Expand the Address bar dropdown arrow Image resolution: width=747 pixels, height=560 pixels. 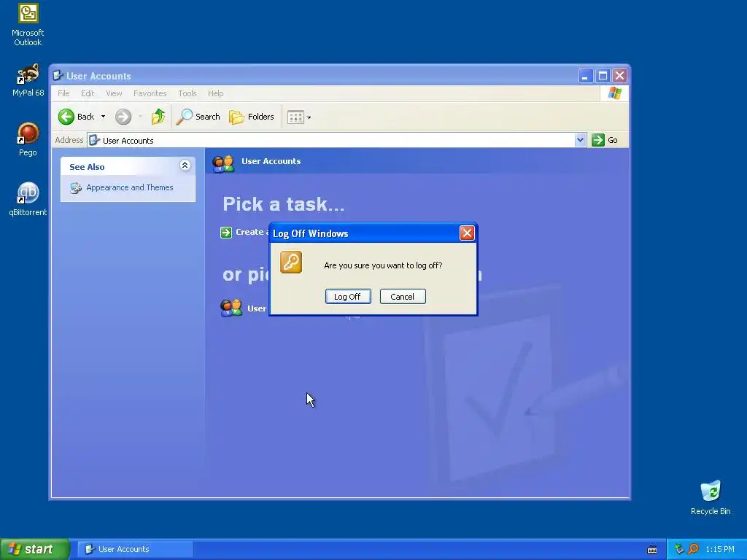580,140
